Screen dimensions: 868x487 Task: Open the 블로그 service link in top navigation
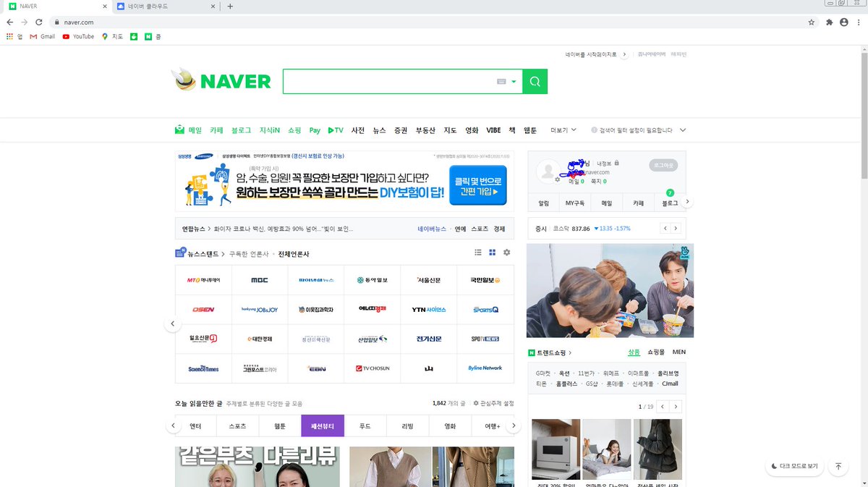click(241, 130)
